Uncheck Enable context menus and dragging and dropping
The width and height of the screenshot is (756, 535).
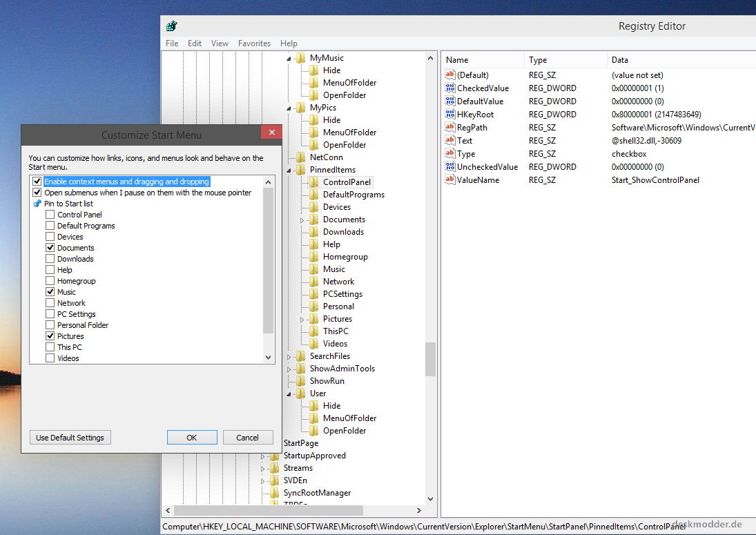point(37,182)
